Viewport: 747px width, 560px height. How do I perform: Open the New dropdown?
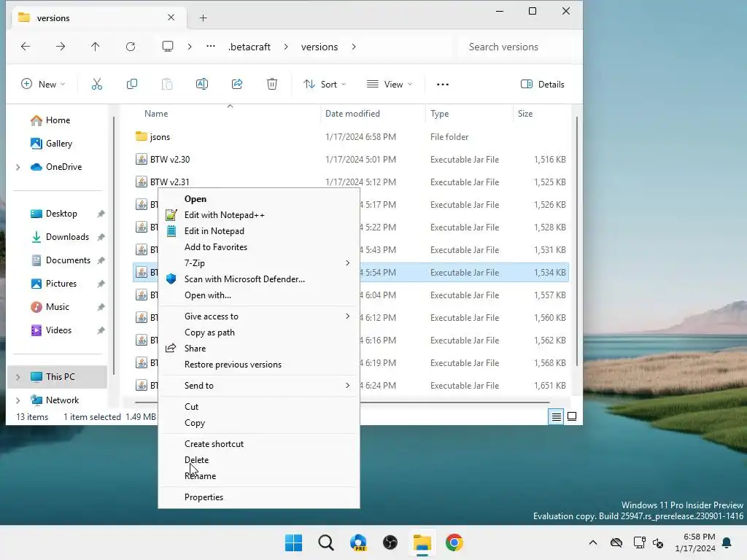click(43, 85)
